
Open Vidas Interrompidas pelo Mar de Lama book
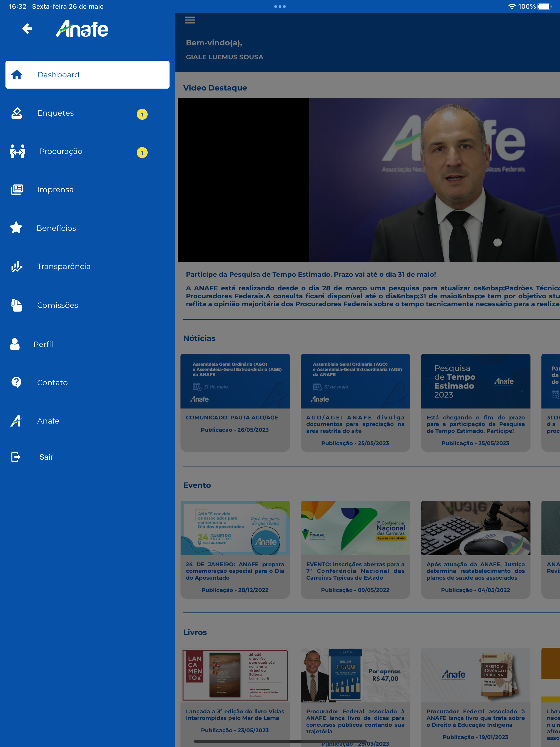(x=235, y=697)
